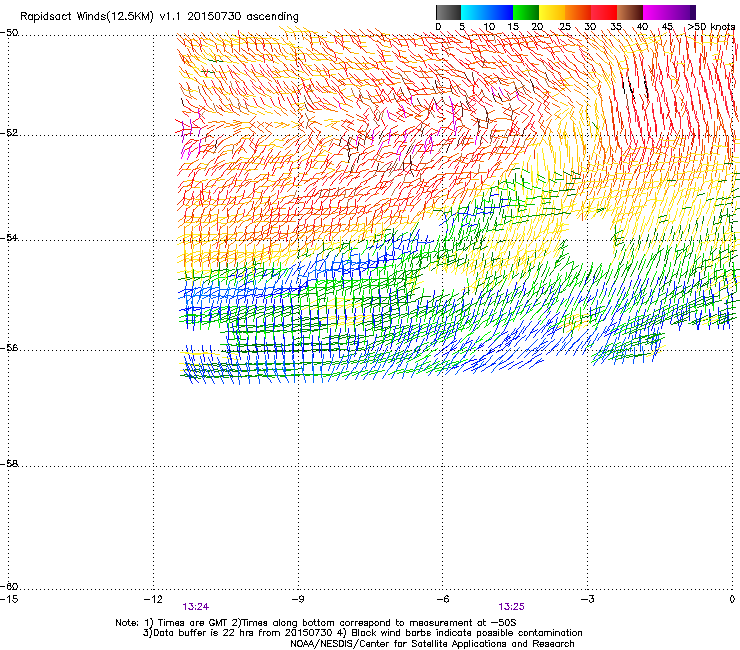Click the -15 longitude axis label
Image resolution: width=740 pixels, height=650 pixels.
point(9,599)
